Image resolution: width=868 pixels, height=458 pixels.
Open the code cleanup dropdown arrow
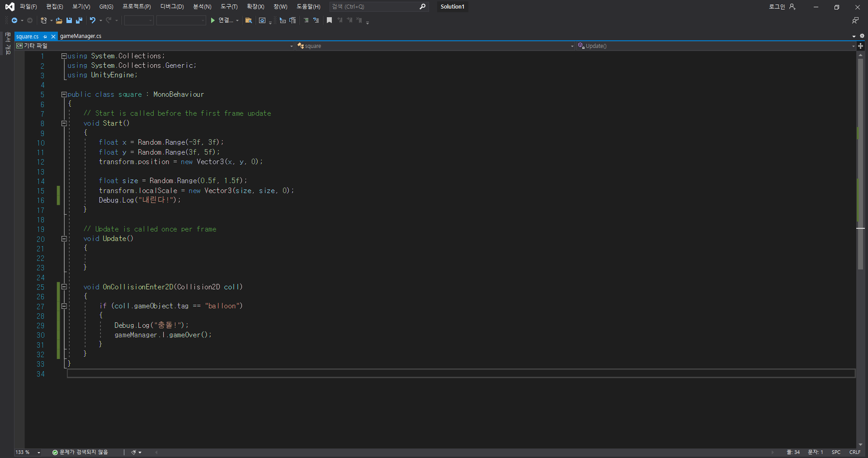(x=140, y=452)
